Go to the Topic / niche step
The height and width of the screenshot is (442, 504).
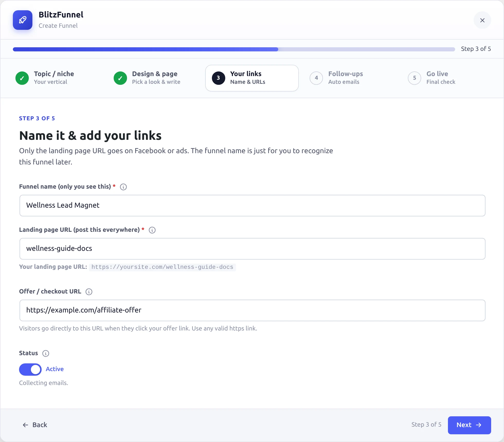click(x=56, y=78)
